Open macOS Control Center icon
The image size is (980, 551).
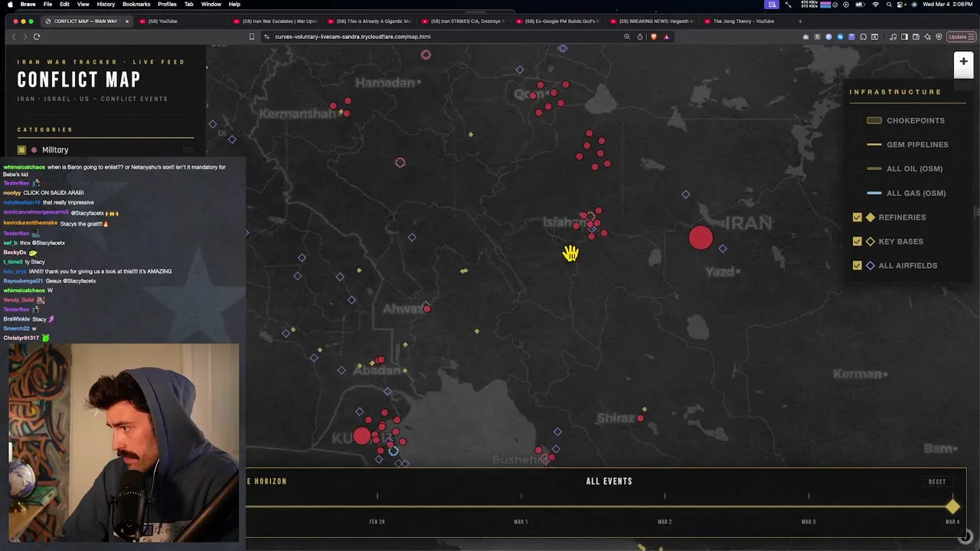900,5
